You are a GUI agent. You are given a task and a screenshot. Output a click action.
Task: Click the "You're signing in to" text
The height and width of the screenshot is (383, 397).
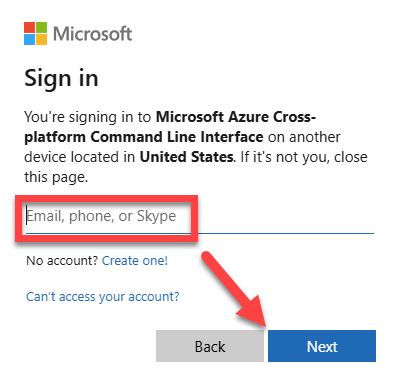point(88,117)
